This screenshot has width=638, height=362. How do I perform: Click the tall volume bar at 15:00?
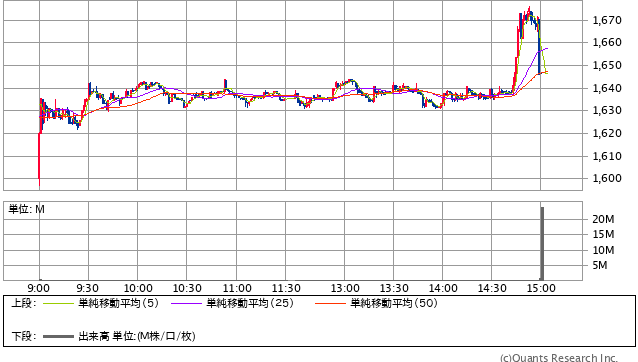click(542, 243)
